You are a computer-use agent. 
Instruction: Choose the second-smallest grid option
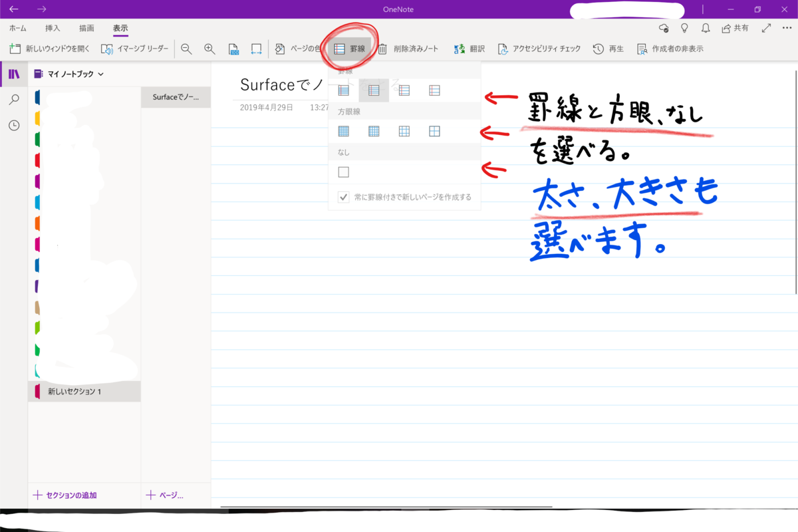pyautogui.click(x=374, y=131)
